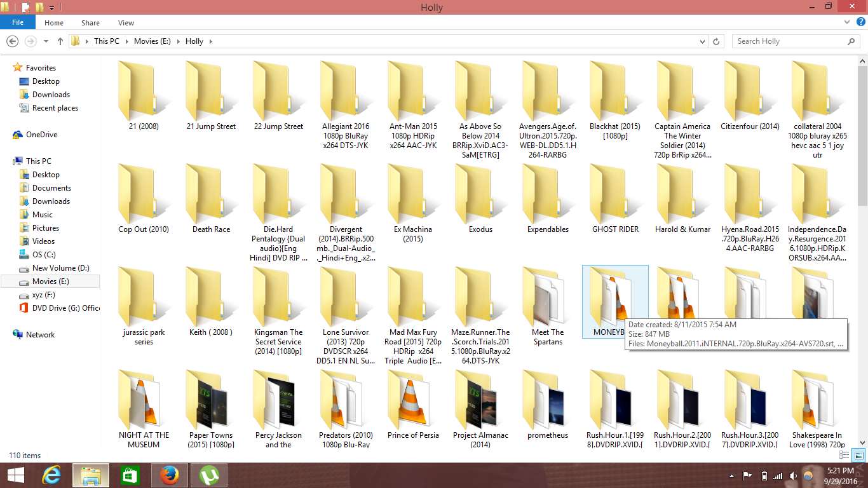Viewport: 868px width, 488px height.
Task: Click This PC in the address breadcrumb
Action: coord(106,41)
